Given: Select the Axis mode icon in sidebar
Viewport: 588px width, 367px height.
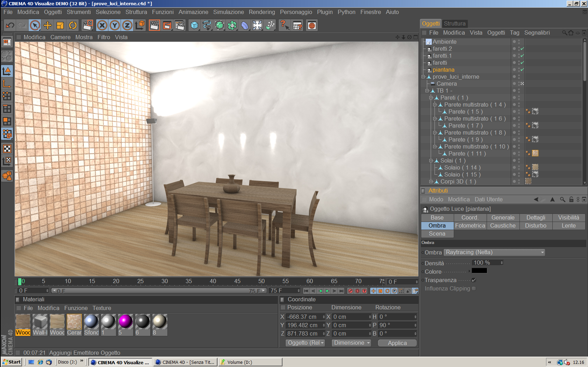Looking at the screenshot, I should tap(7, 84).
